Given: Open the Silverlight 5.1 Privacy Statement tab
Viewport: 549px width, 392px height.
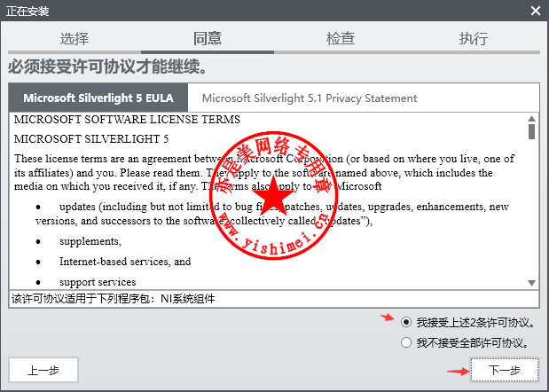Looking at the screenshot, I should 310,98.
